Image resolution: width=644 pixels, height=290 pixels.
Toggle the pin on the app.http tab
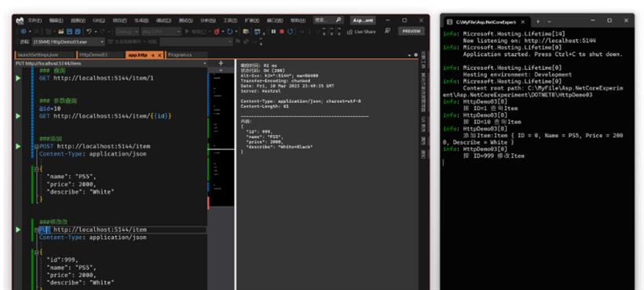coord(153,55)
